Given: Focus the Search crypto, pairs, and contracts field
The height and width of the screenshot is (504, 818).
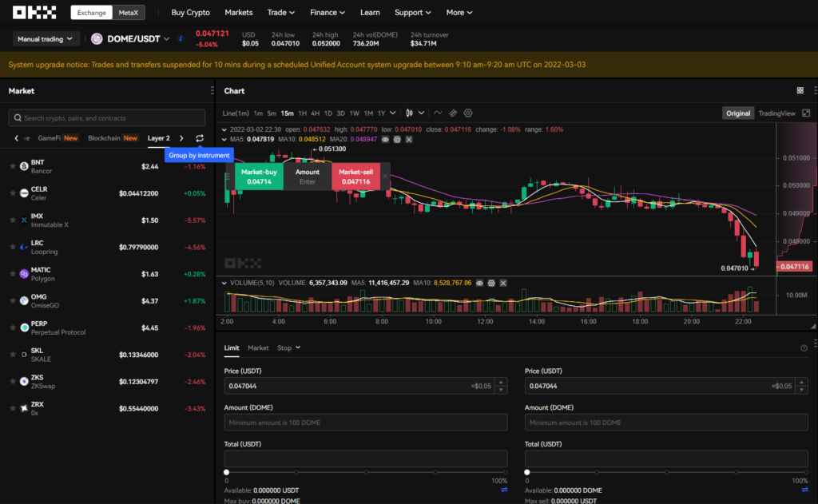Looking at the screenshot, I should tap(107, 118).
